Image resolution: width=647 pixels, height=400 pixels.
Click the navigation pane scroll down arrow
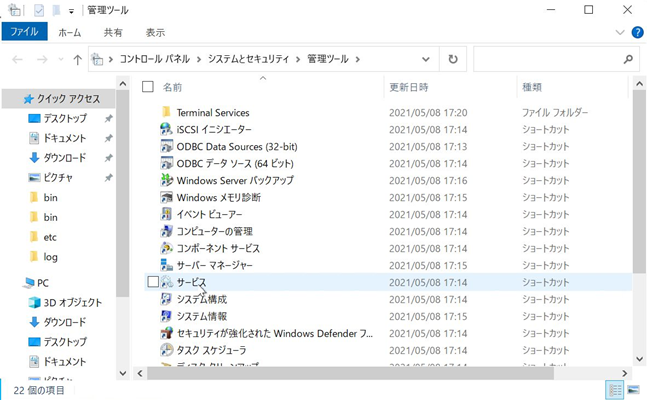click(123, 373)
